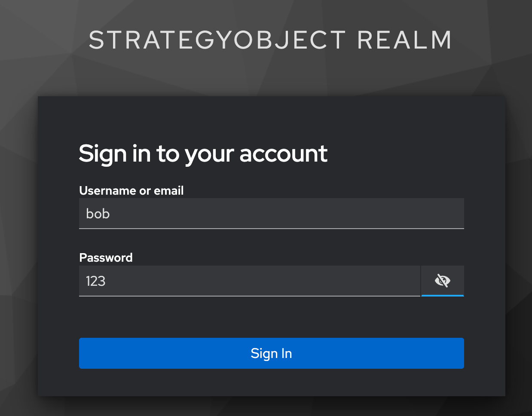532x416 pixels.
Task: Toggle password visibility using the crossed-eye icon
Action: pos(442,281)
